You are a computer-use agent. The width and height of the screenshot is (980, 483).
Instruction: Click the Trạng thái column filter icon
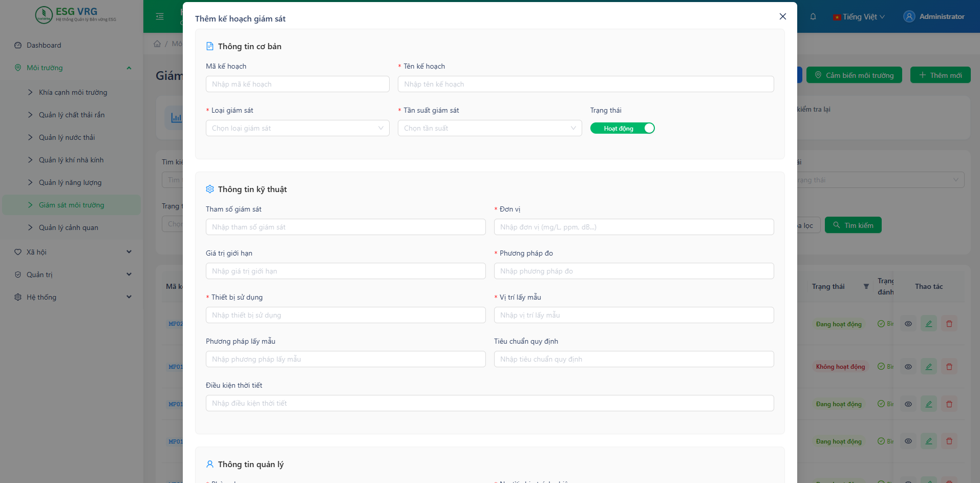(866, 286)
